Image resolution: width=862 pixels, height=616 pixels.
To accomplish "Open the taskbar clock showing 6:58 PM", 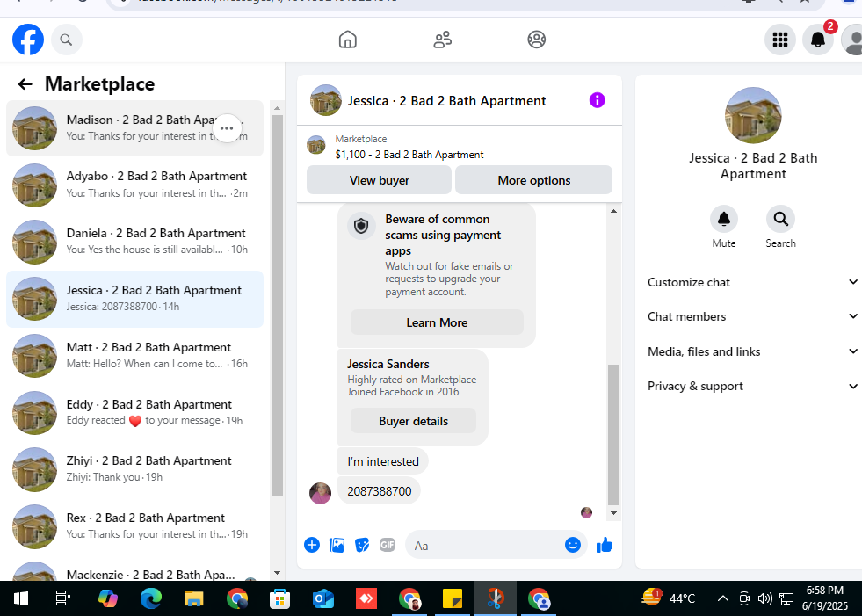I will (824, 598).
